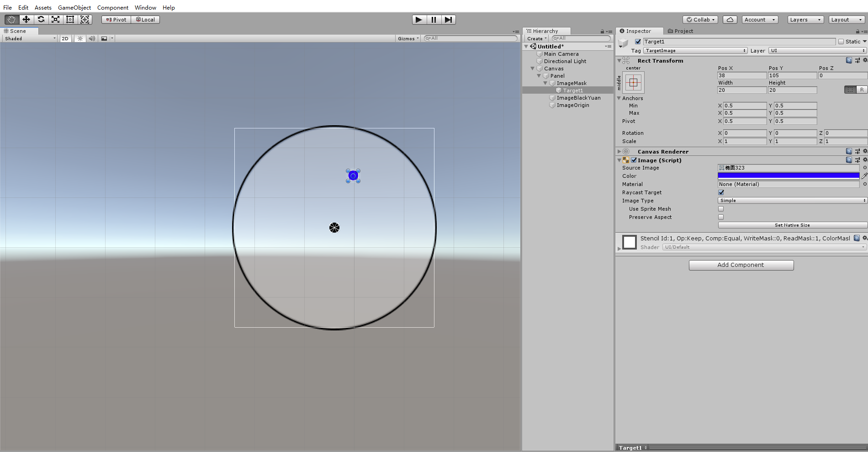Open Rect Transform help icon

[x=849, y=60]
